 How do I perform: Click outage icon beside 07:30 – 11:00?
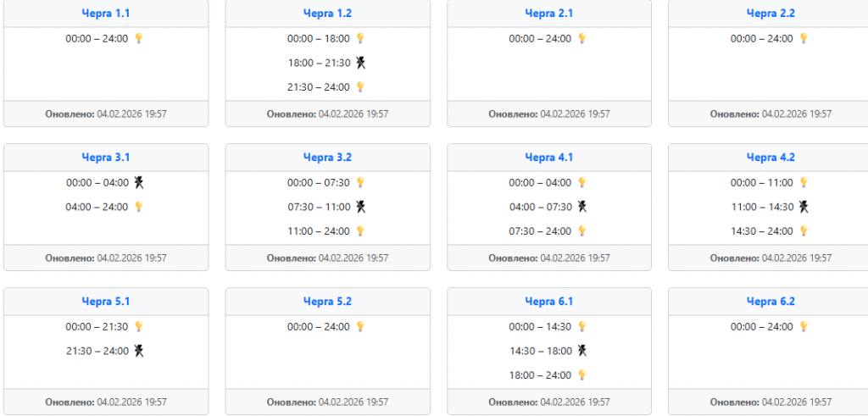click(360, 207)
